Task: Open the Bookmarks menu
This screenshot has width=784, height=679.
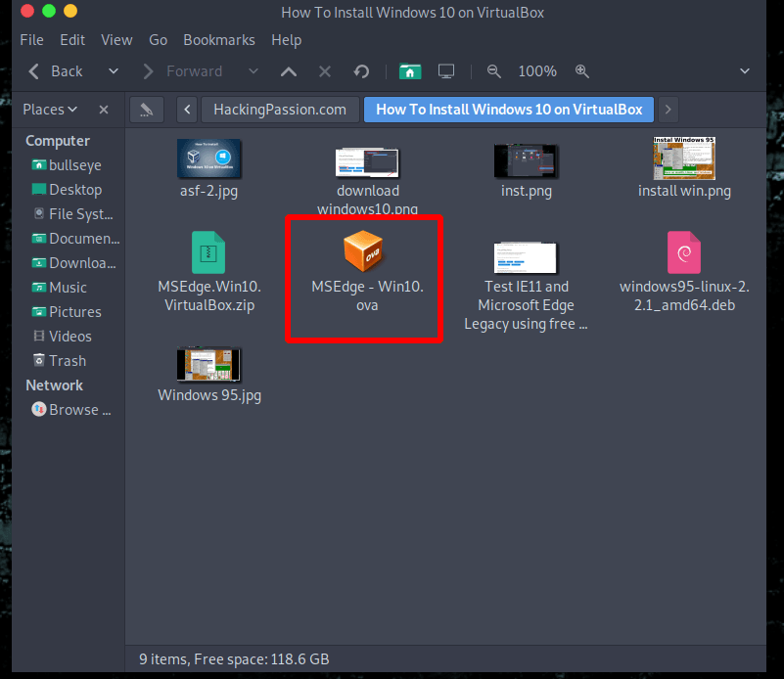Action: (219, 40)
